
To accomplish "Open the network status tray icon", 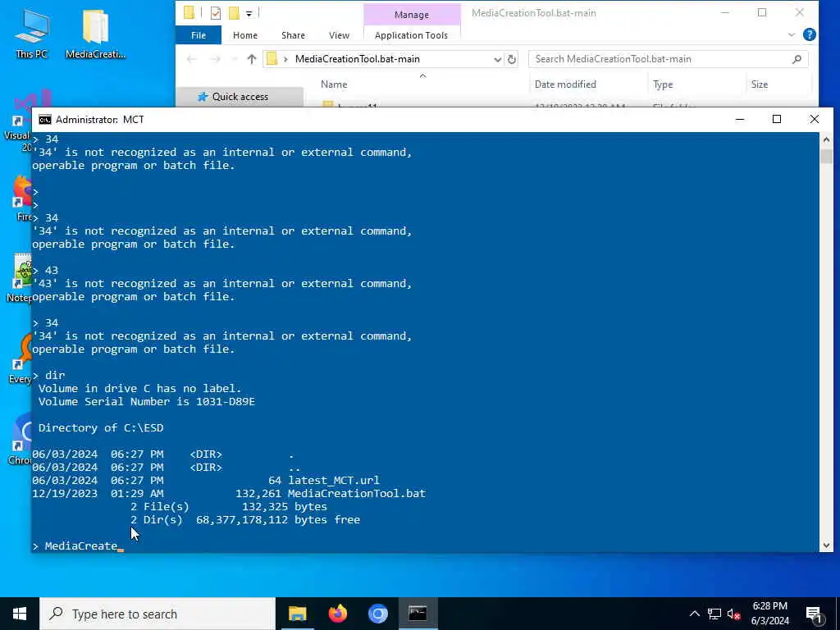I will tap(714, 614).
